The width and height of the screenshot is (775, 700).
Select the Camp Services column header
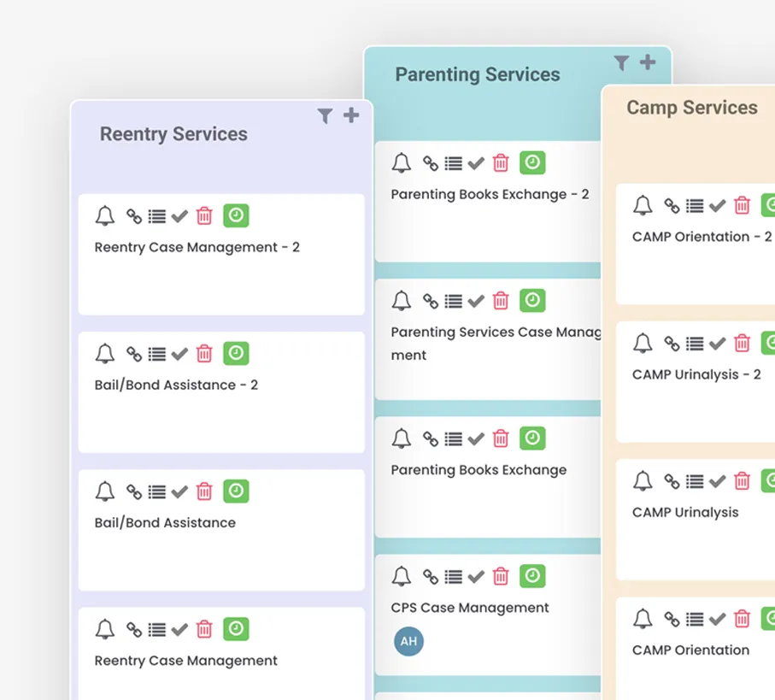[x=691, y=108]
